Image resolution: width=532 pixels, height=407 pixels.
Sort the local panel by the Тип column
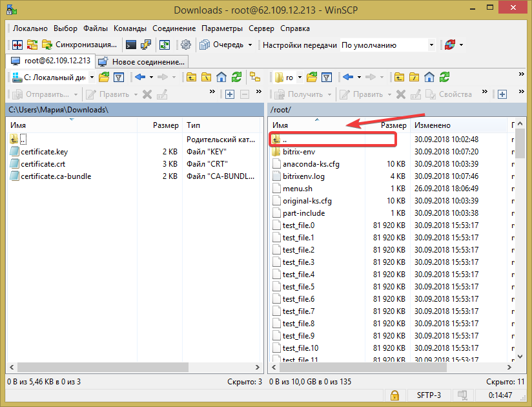coord(221,125)
